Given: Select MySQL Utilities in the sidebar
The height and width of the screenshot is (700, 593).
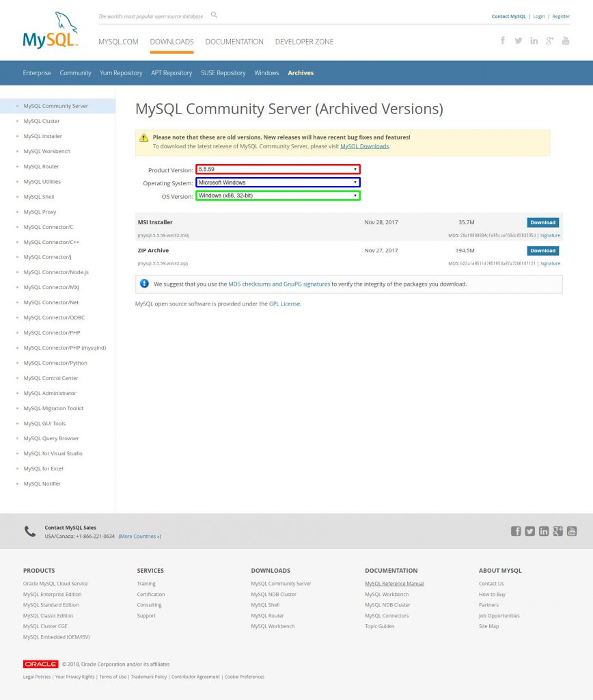Looking at the screenshot, I should (42, 182).
